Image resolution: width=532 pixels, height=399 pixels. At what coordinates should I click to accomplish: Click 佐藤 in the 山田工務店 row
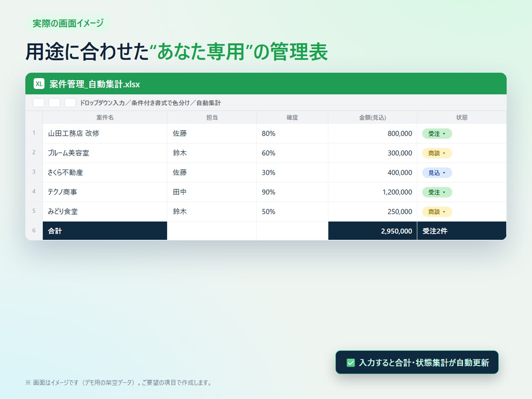pos(212,133)
